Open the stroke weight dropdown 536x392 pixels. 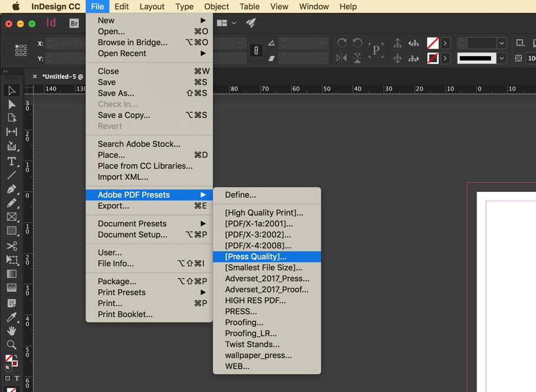[x=502, y=43]
